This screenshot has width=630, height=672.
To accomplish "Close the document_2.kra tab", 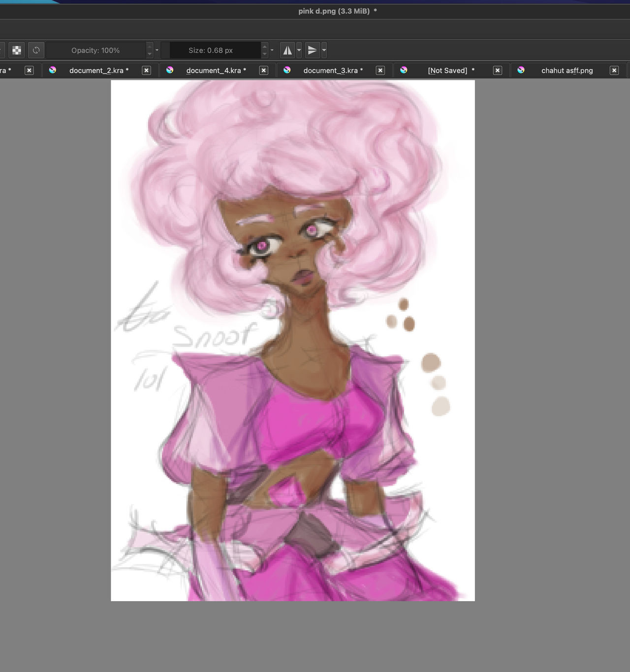I will (146, 70).
